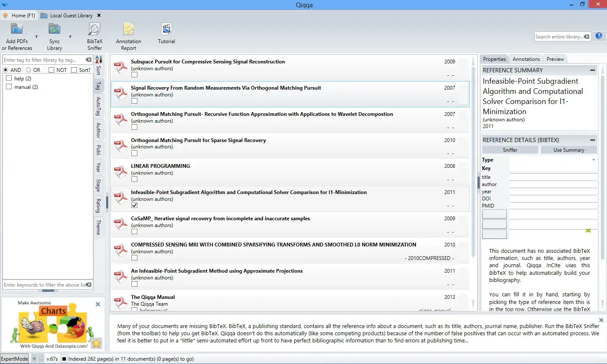The height and width of the screenshot is (364, 607).
Task: Click the document list vertical scrollbar
Action: point(473,182)
